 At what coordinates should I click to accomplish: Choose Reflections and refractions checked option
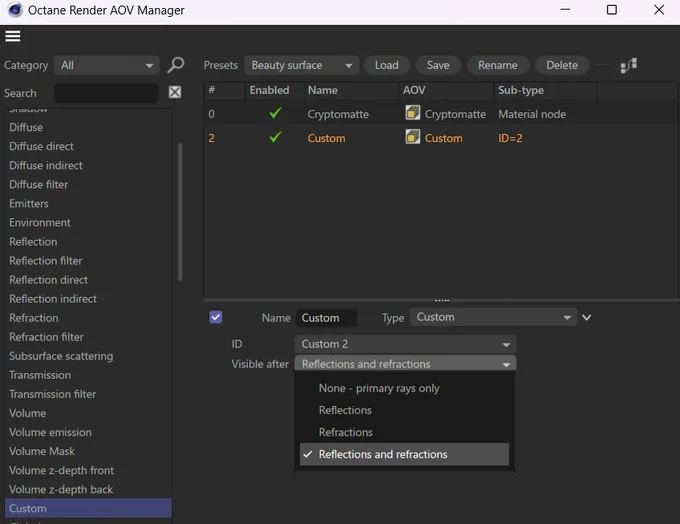(404, 454)
